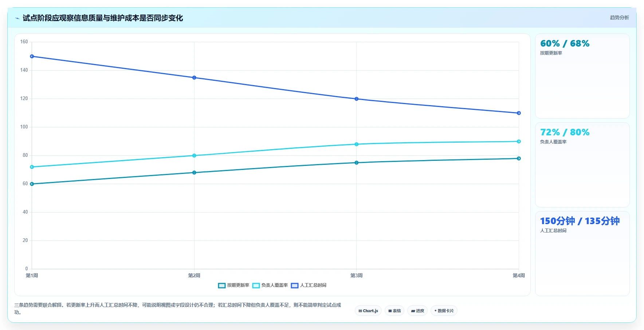The height and width of the screenshot is (330, 644).
Task: Toggle 人工汇总时间 legend color box
Action: click(x=295, y=286)
